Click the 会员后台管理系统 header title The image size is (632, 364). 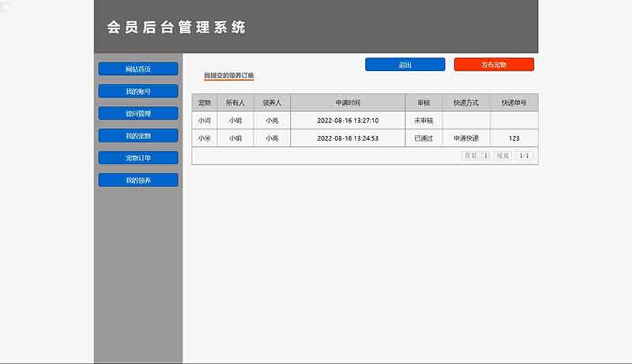(x=176, y=28)
